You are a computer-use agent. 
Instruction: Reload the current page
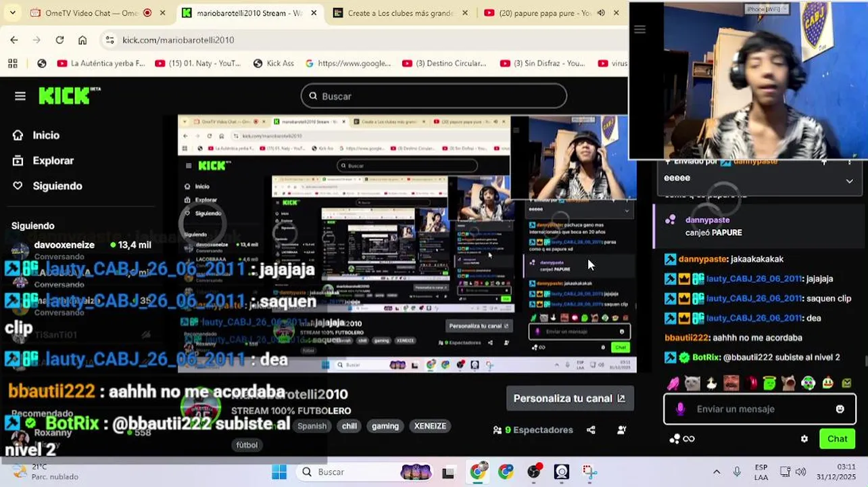click(59, 40)
